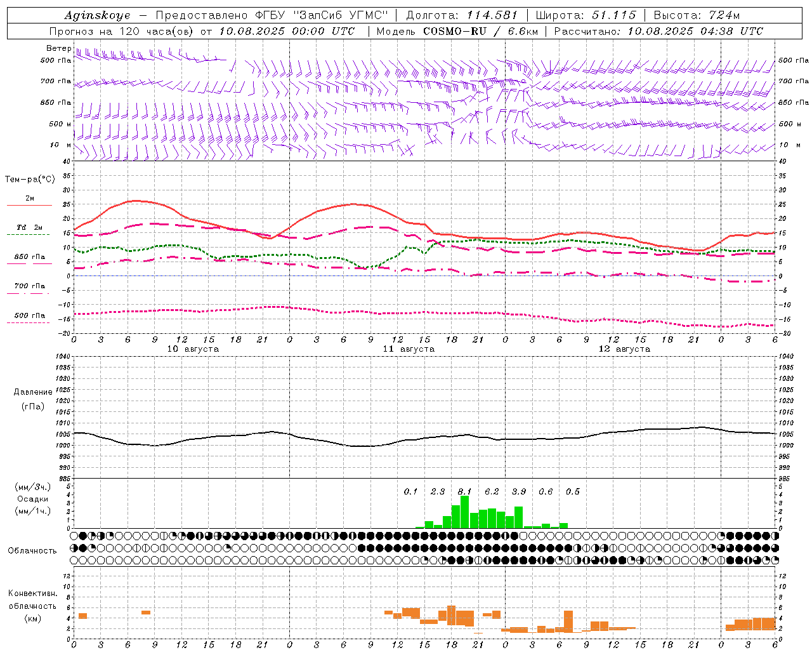Click the provider text "ЗапСиб УГМС"
This screenshot has height=650, width=812.
(342, 15)
